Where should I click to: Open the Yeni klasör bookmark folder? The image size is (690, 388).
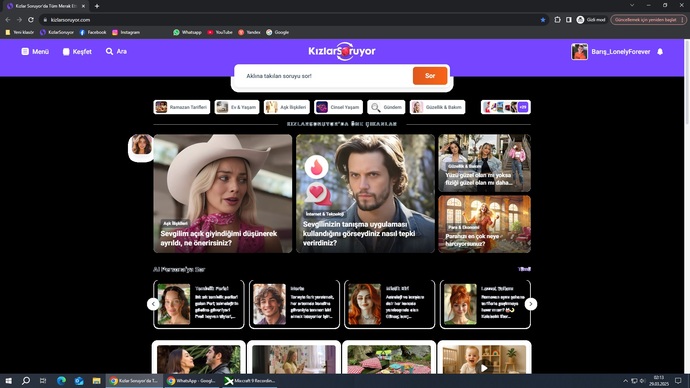[19, 32]
